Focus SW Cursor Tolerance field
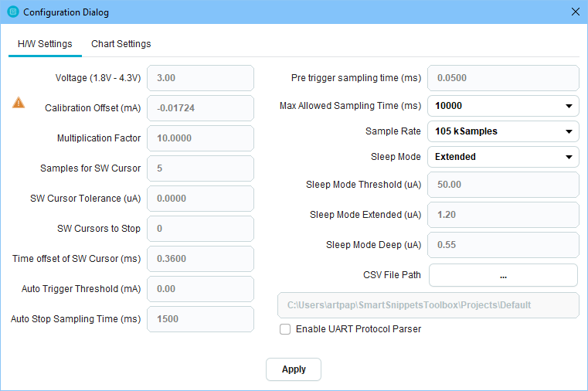 (x=200, y=199)
